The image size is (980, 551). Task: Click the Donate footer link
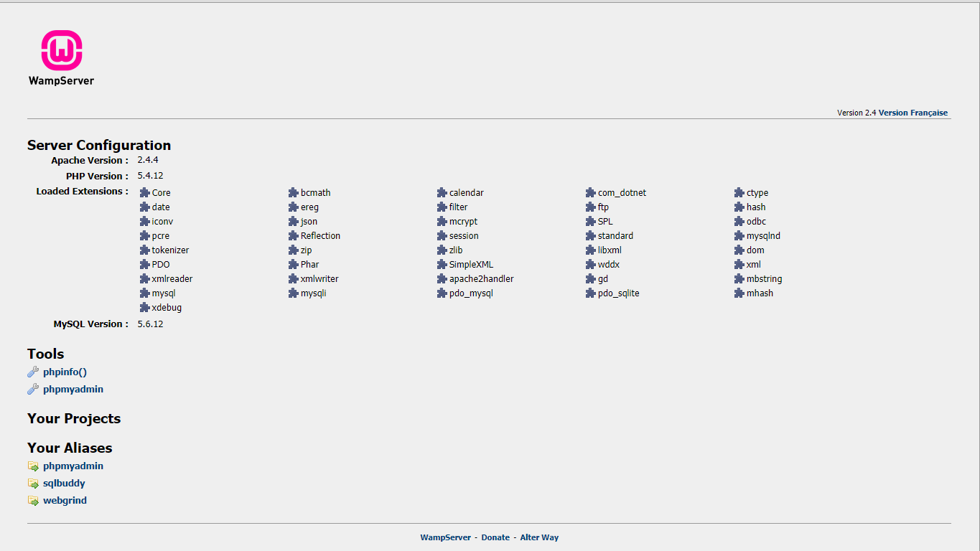495,537
